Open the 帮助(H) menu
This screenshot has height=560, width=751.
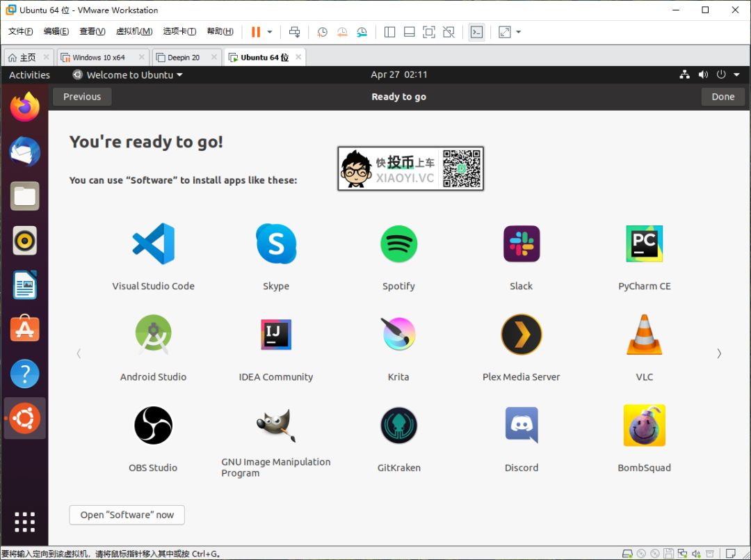coord(220,31)
